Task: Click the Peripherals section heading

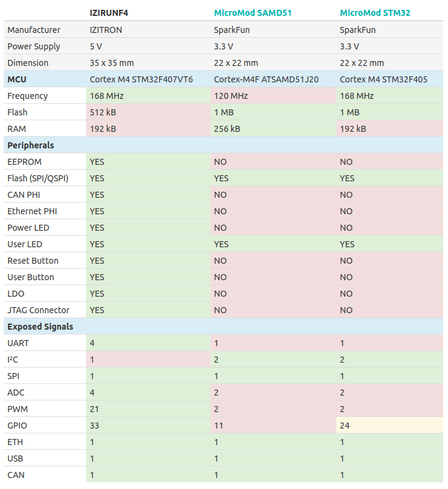Action: point(31,145)
